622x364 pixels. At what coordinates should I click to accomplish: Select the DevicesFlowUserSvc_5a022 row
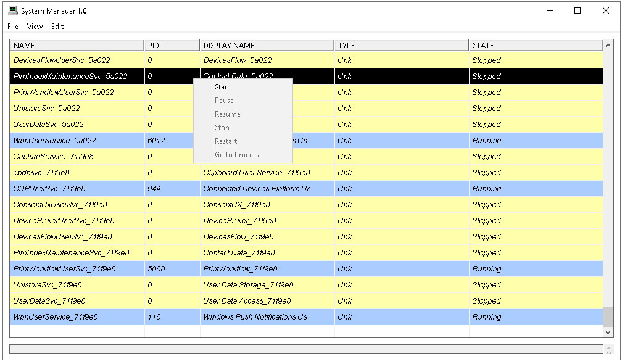[306, 60]
